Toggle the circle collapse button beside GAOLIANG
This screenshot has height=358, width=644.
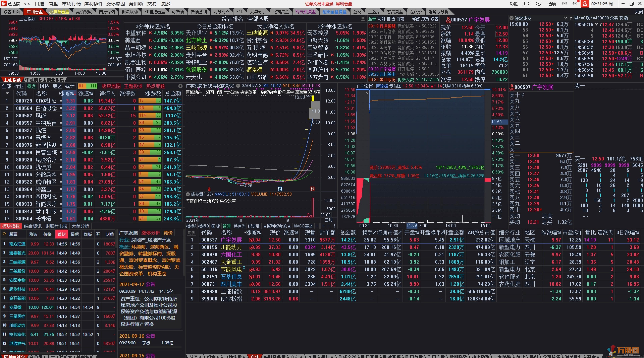238,86
